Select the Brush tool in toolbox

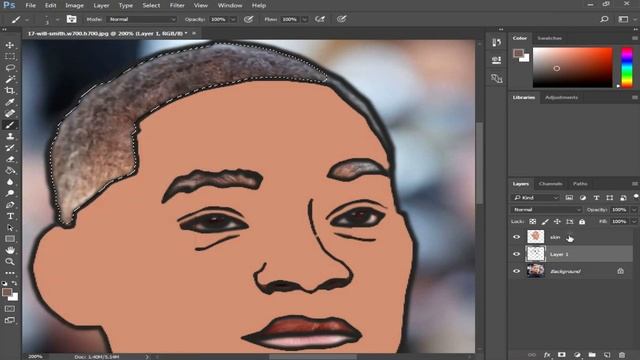[x=10, y=125]
